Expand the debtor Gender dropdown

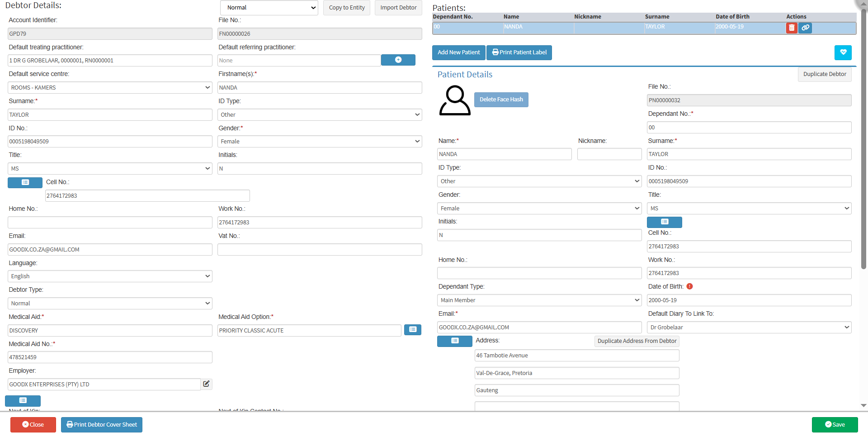(319, 142)
